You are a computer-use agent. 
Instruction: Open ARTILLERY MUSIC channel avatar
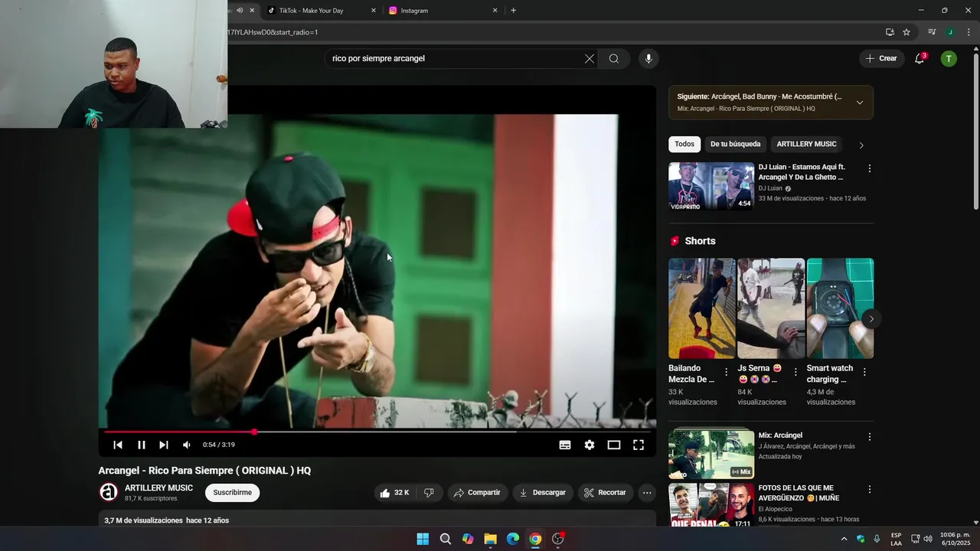pyautogui.click(x=109, y=492)
